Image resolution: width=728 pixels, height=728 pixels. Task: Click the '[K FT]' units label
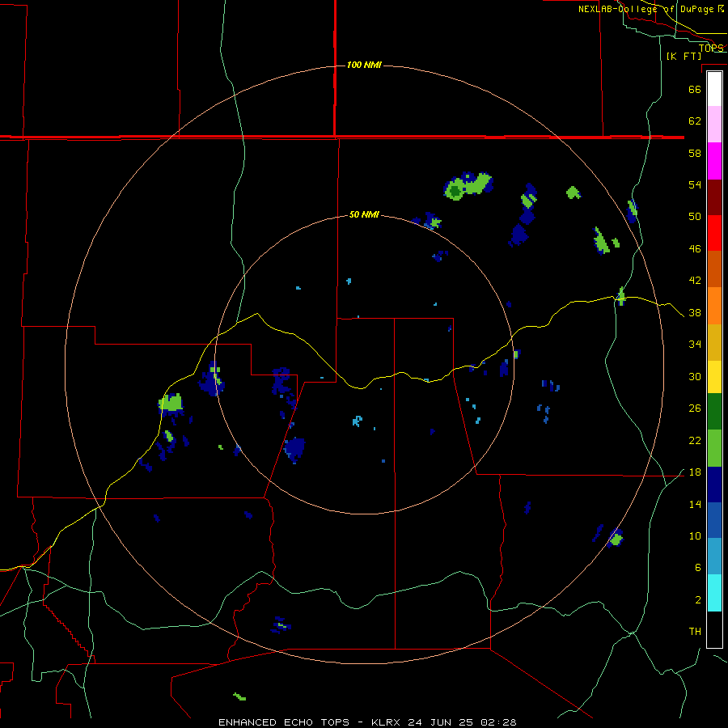684,56
